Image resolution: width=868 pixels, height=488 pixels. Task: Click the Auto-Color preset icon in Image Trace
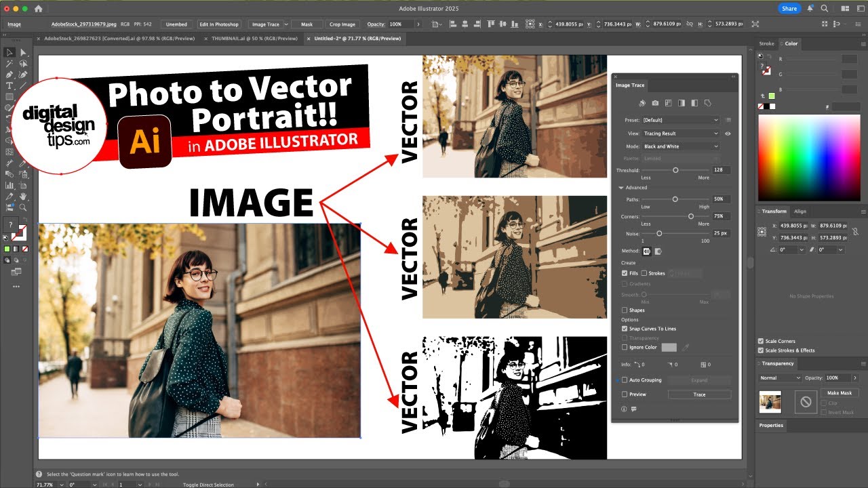click(x=642, y=103)
